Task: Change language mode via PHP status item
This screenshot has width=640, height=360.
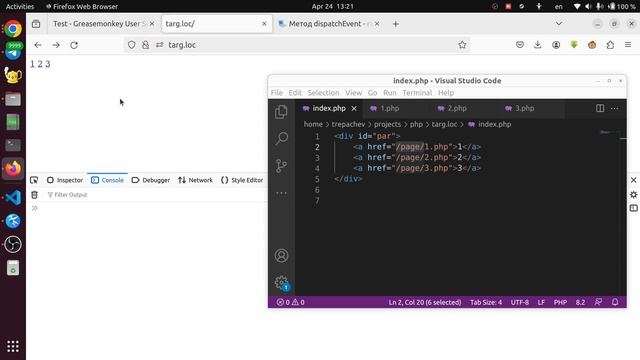Action: 560,302
